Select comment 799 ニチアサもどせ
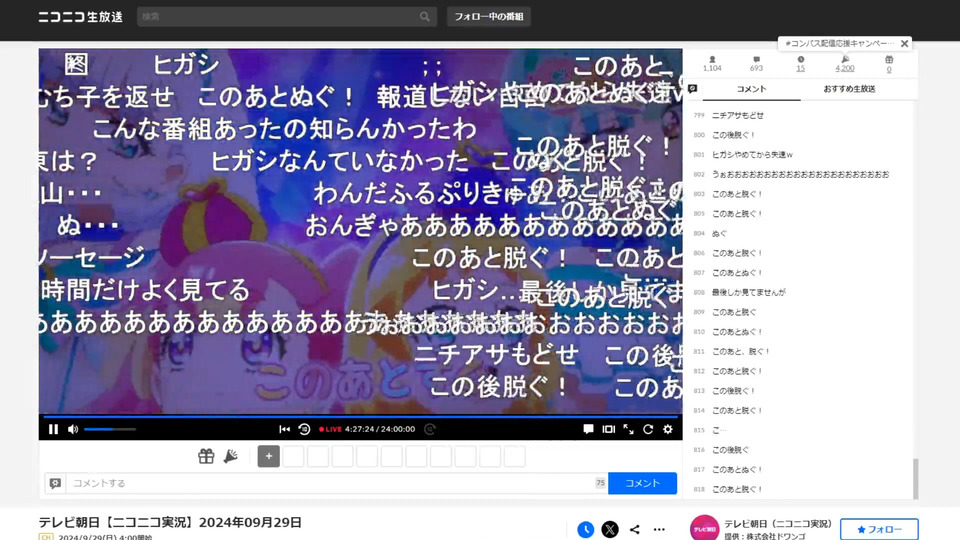 click(x=737, y=115)
